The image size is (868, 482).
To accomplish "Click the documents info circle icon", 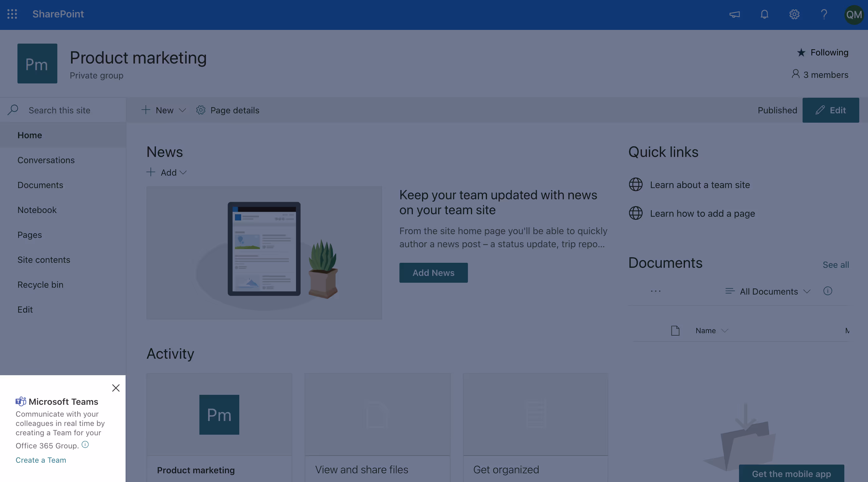I will click(827, 291).
